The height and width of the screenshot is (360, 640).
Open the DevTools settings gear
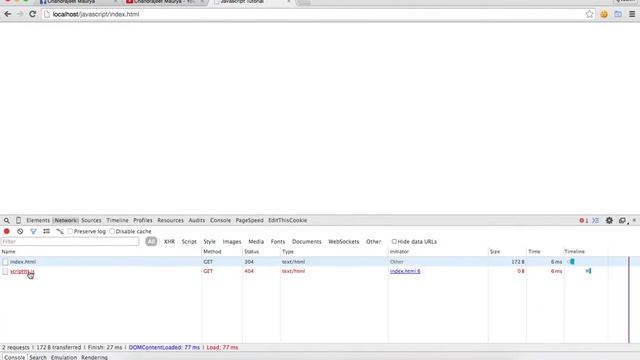point(609,220)
